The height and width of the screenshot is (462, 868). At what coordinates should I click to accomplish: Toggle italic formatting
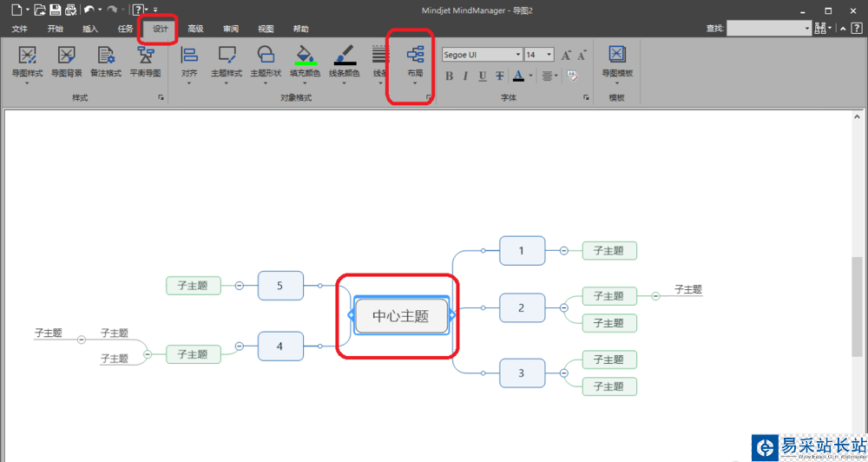[465, 76]
